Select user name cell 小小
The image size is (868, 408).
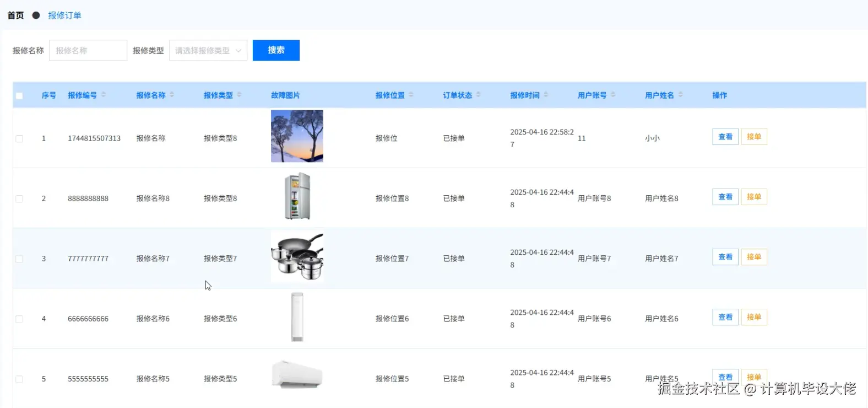653,138
